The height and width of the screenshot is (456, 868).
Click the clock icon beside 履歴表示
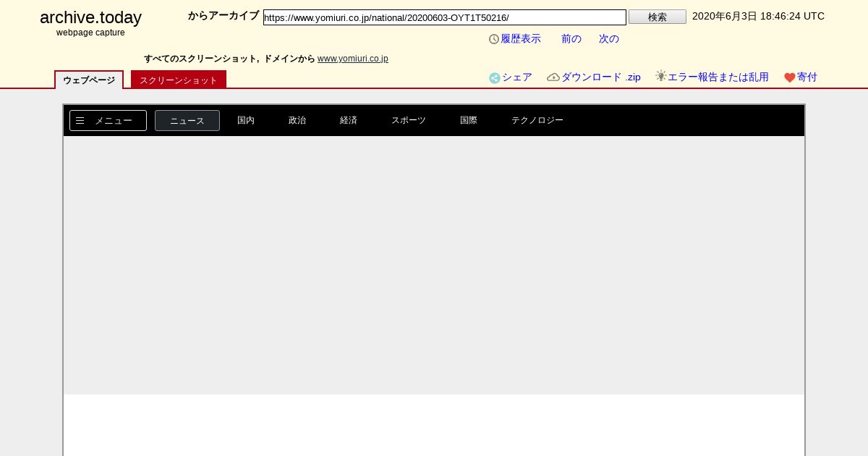(x=494, y=39)
